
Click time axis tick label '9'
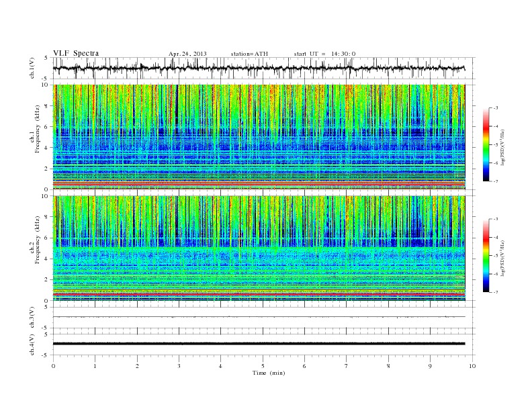(430, 366)
